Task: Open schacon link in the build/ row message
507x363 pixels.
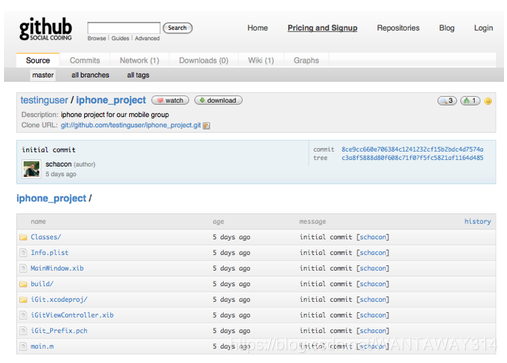Action: [x=373, y=284]
